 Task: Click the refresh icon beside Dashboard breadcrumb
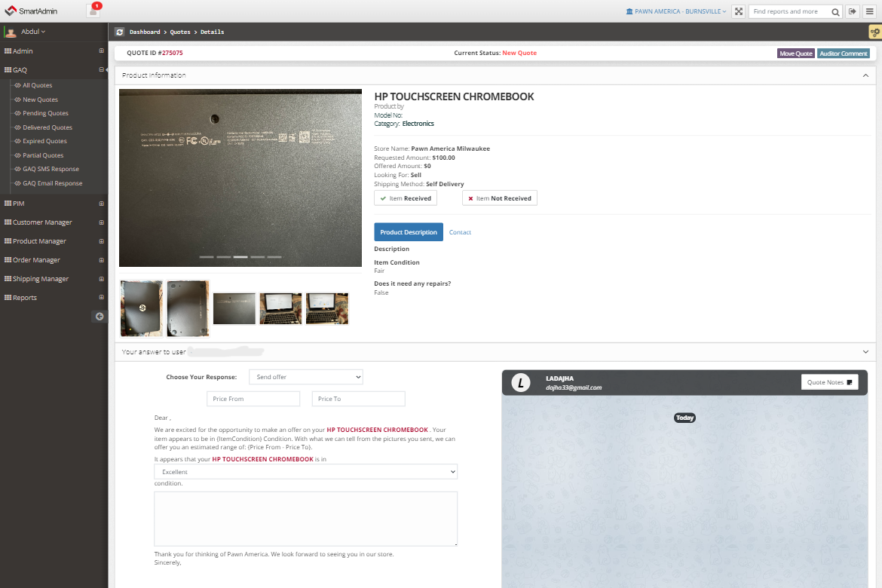click(119, 32)
